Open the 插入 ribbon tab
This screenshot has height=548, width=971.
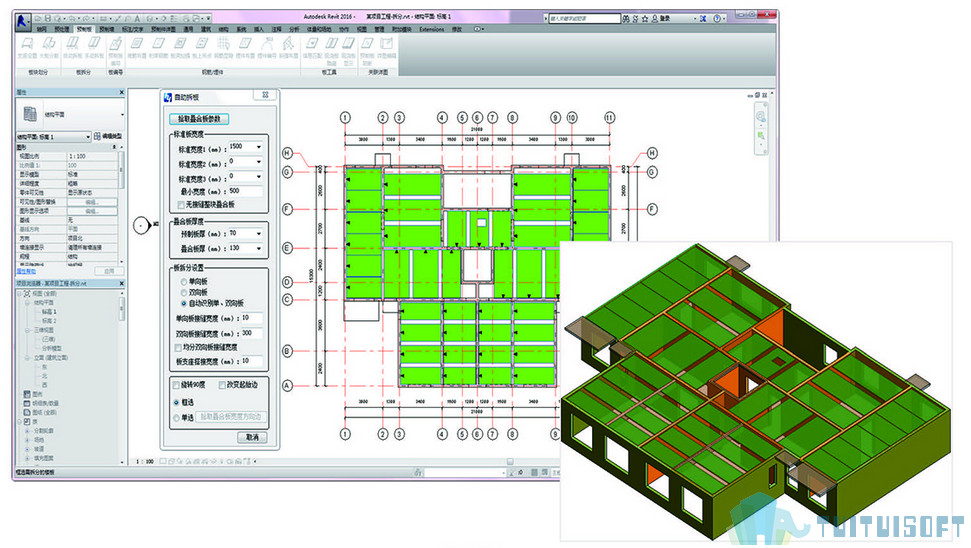click(259, 29)
